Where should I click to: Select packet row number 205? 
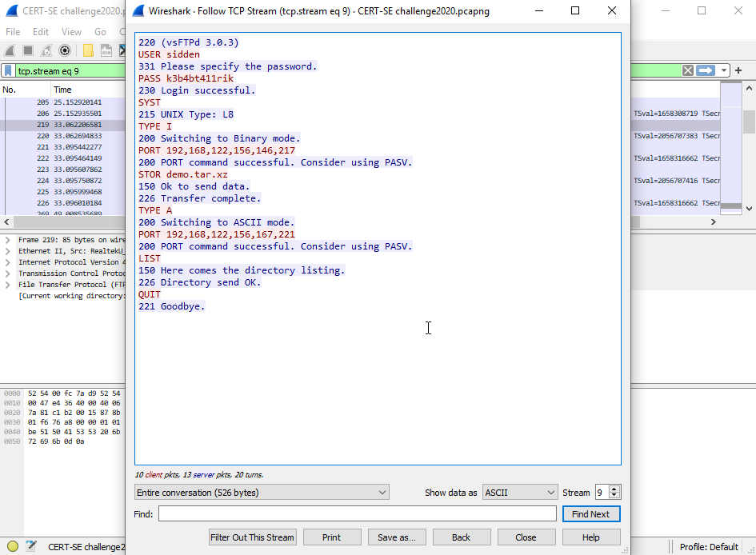point(62,102)
